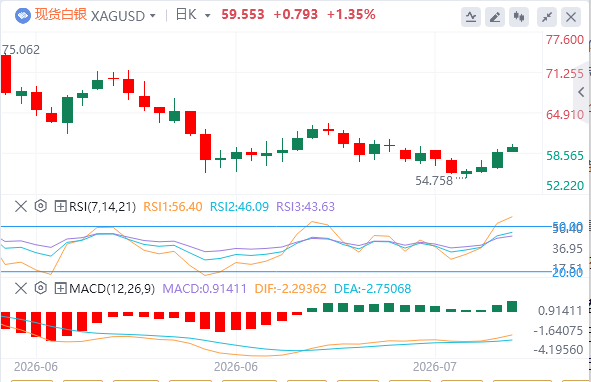Screen dimensions: 591x382
Task: Remove the RSI indicator panel
Action: click(x=21, y=206)
